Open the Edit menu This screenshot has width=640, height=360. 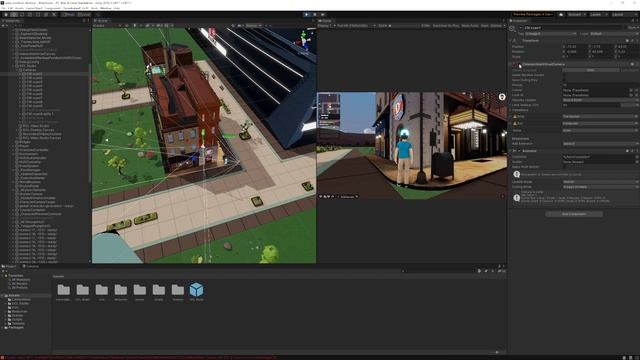click(10, 8)
